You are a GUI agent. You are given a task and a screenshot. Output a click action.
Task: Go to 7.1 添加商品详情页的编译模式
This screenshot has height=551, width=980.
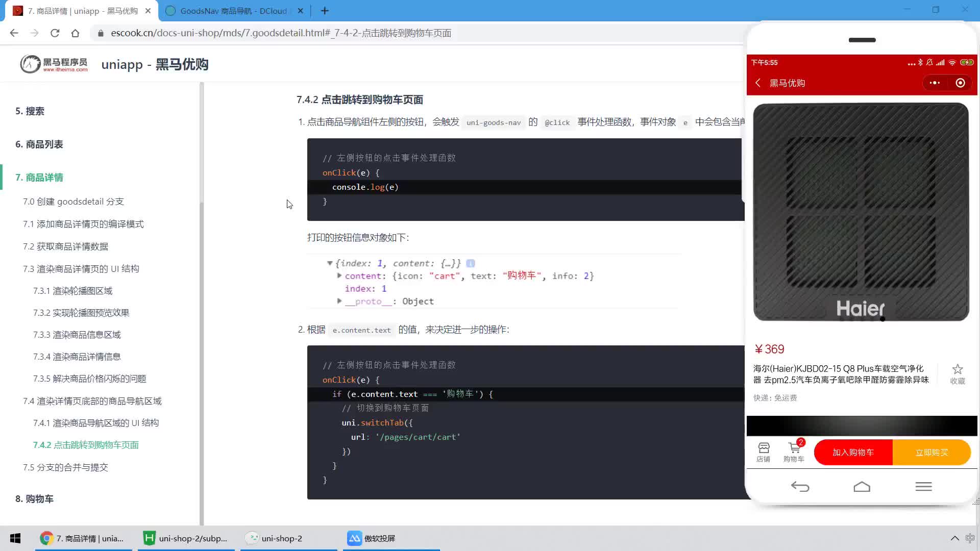pos(83,224)
